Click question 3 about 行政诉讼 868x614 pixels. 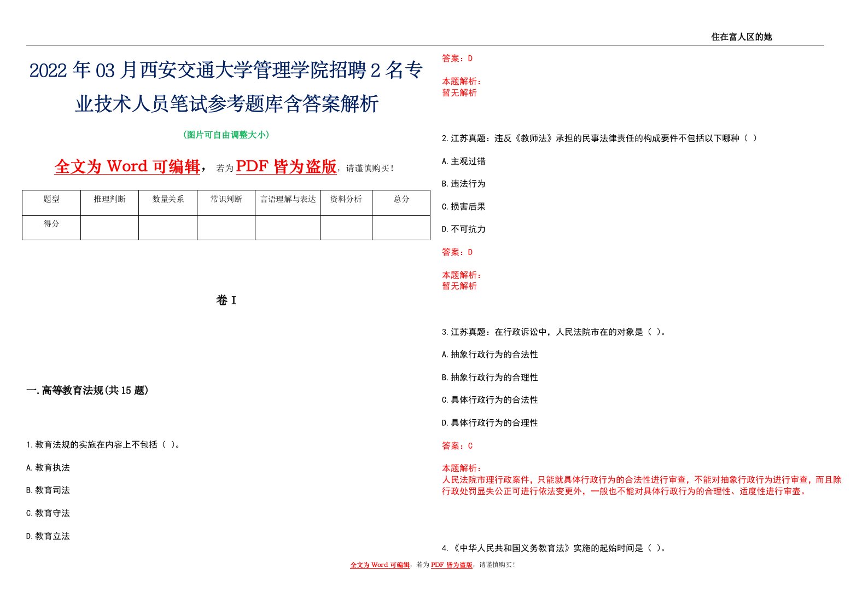[554, 332]
